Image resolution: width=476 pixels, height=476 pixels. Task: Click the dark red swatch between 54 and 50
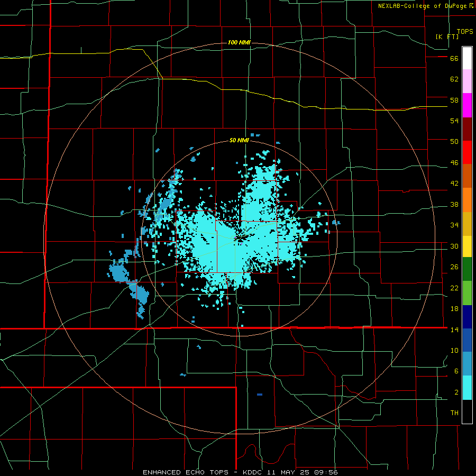tap(467, 129)
